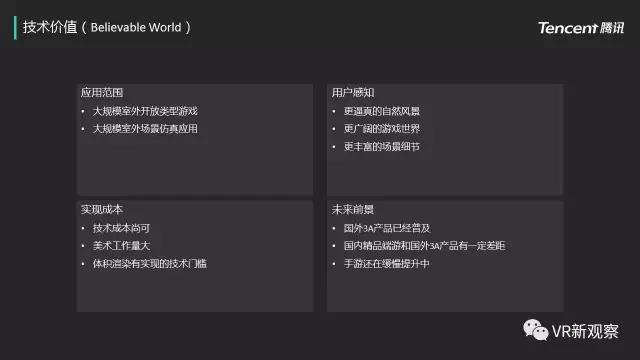
Task: Click the bullet 大规模室外开放类型游戏
Action: (145, 111)
